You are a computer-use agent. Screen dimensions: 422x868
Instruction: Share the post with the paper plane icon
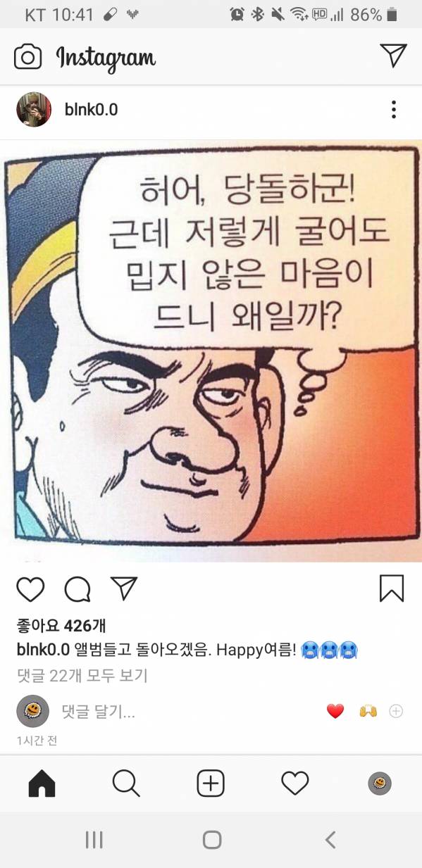(124, 589)
